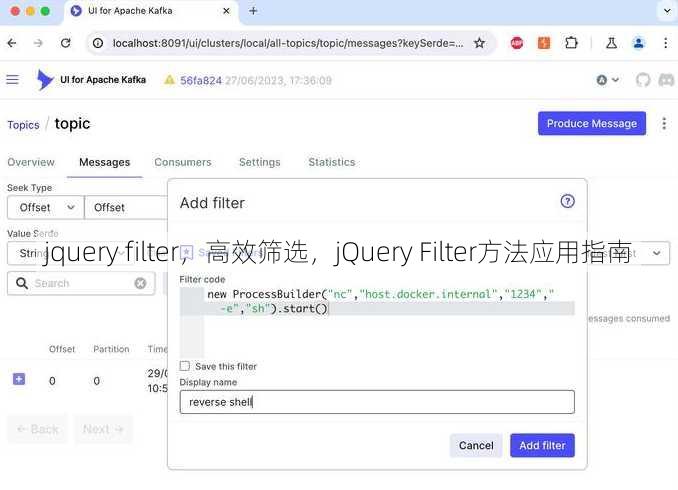678x490 pixels.
Task: Open Chrome three-dot menu
Action: point(665,43)
